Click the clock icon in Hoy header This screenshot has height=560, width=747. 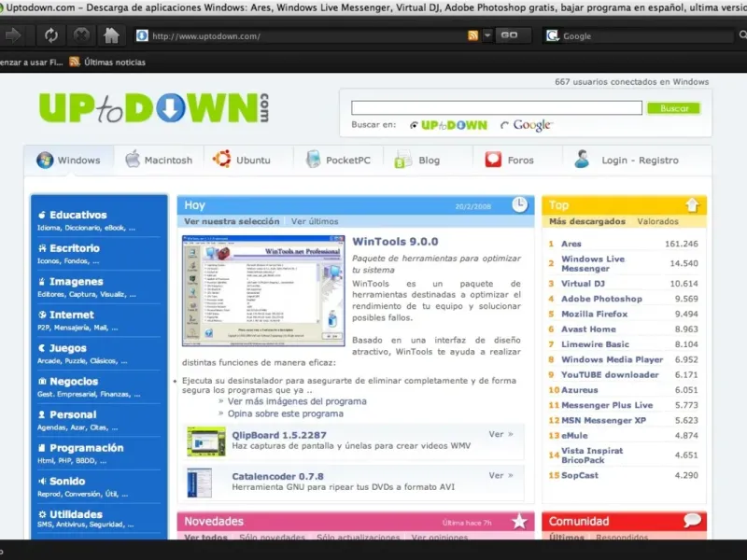pyautogui.click(x=520, y=204)
